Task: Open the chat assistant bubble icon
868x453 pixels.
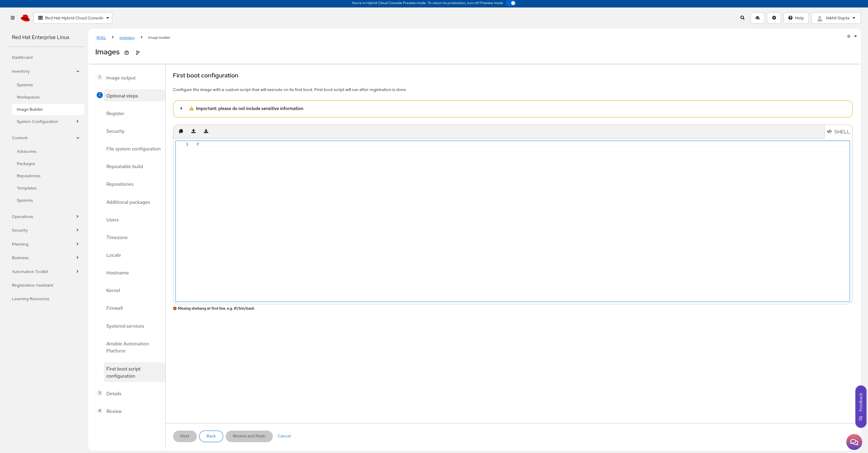Action: coord(854,442)
